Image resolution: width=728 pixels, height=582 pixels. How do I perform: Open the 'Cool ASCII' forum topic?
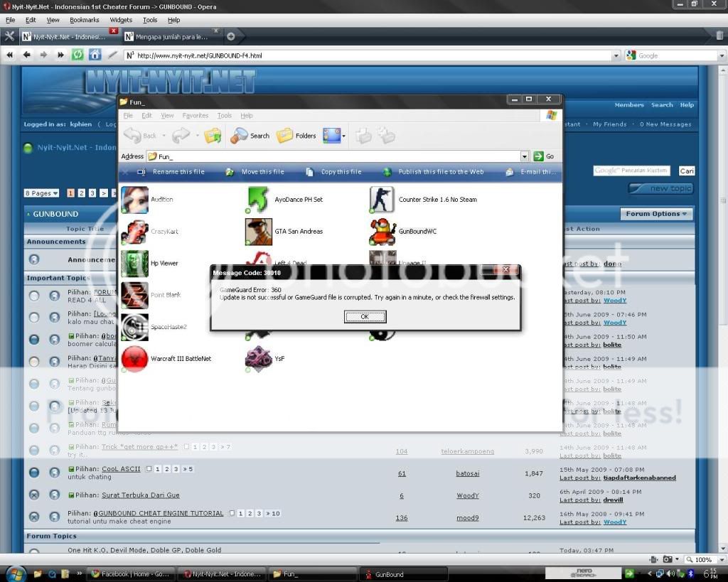121,469
